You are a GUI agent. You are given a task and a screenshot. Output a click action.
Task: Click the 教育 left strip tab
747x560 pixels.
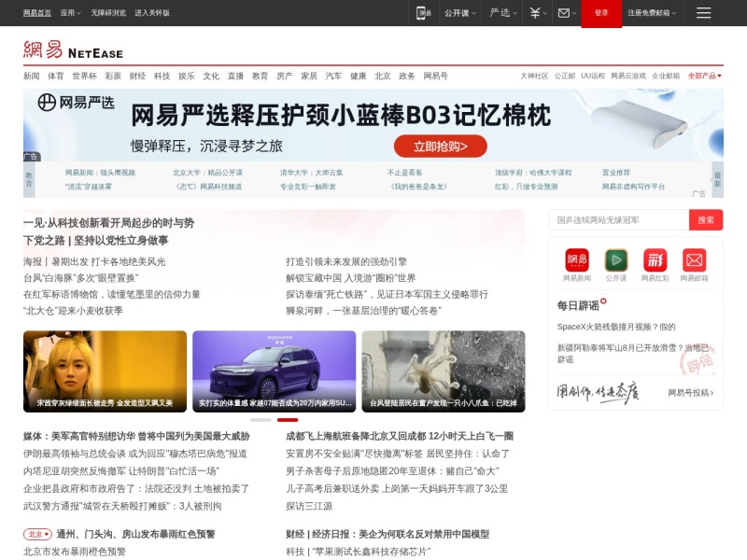tap(29, 179)
